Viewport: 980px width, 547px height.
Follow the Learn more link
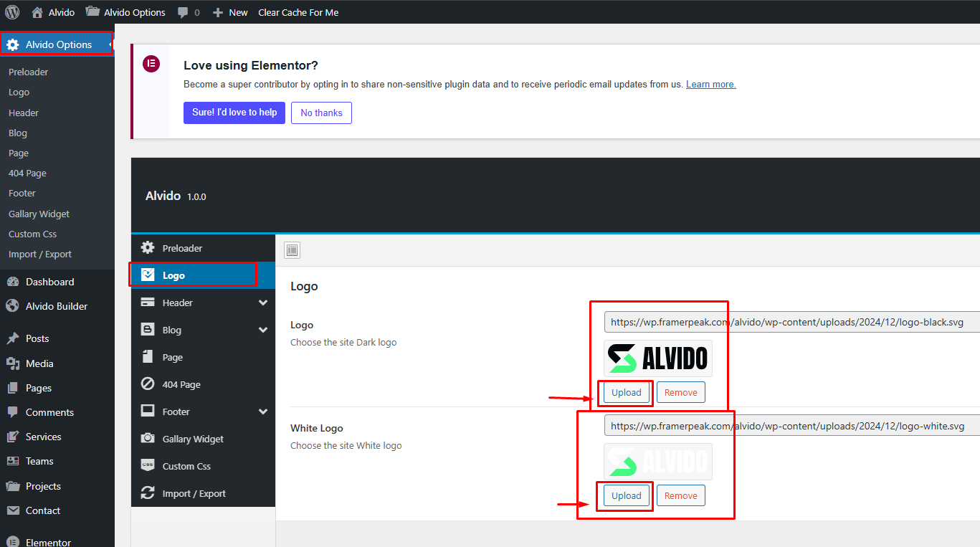711,84
